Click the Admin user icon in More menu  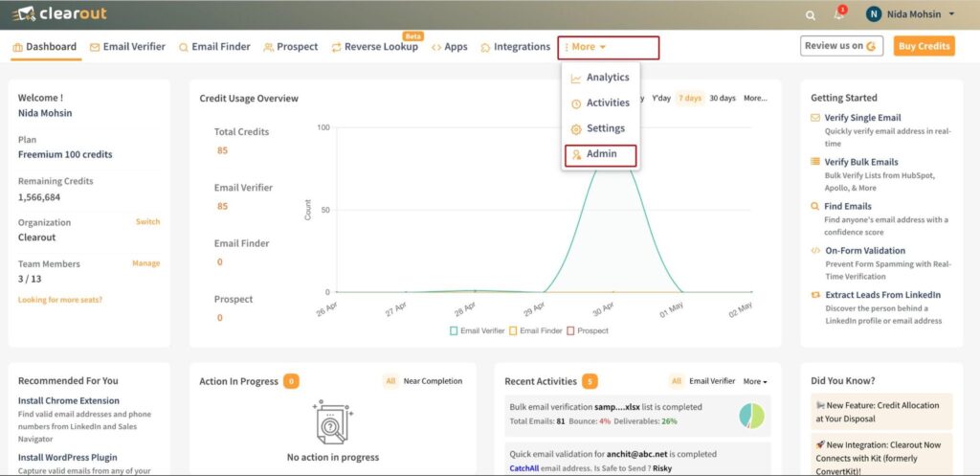click(575, 154)
